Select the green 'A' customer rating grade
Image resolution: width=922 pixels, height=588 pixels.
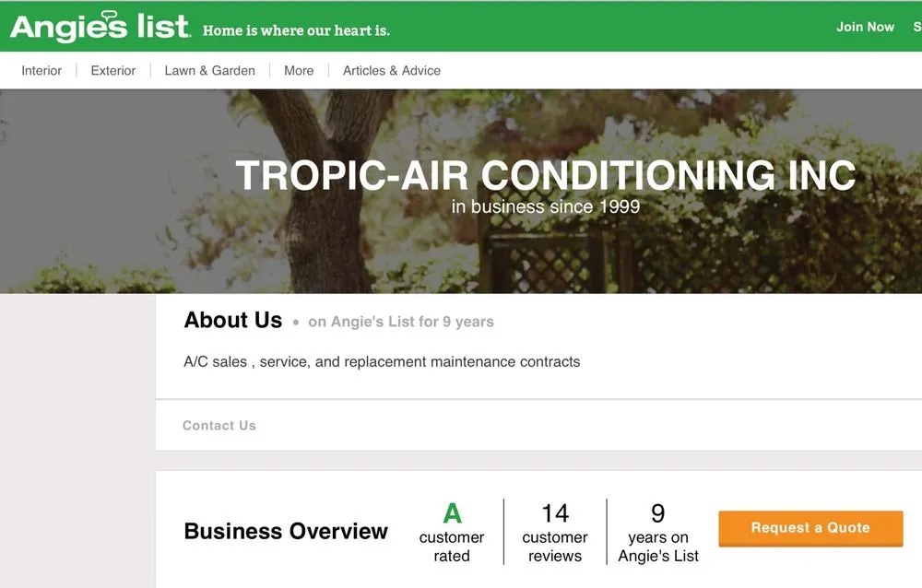coord(452,512)
